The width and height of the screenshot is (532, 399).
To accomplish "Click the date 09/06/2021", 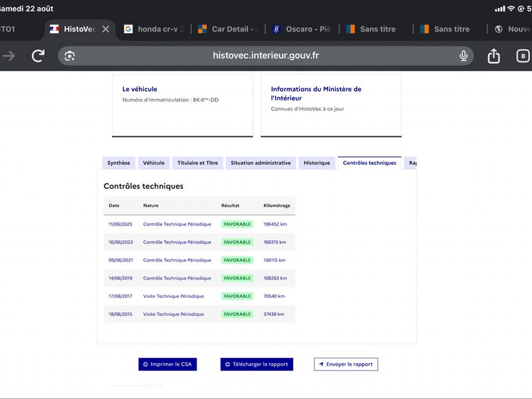I will (121, 260).
